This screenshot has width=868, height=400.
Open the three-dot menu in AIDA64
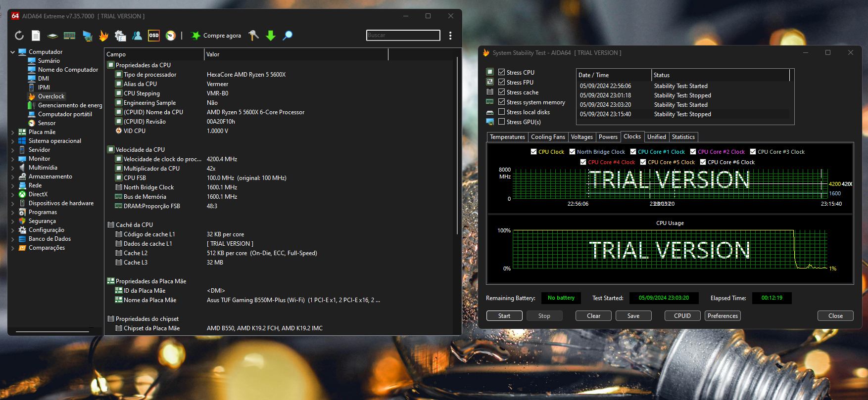[450, 36]
